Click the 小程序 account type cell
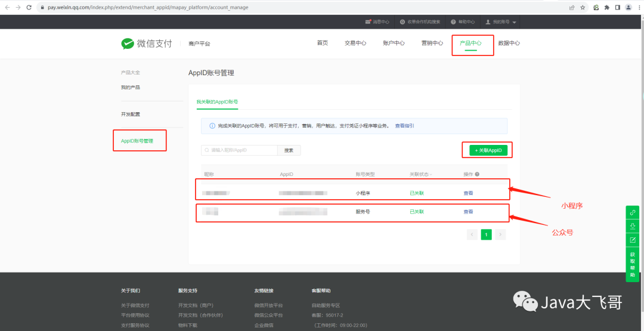 363,193
